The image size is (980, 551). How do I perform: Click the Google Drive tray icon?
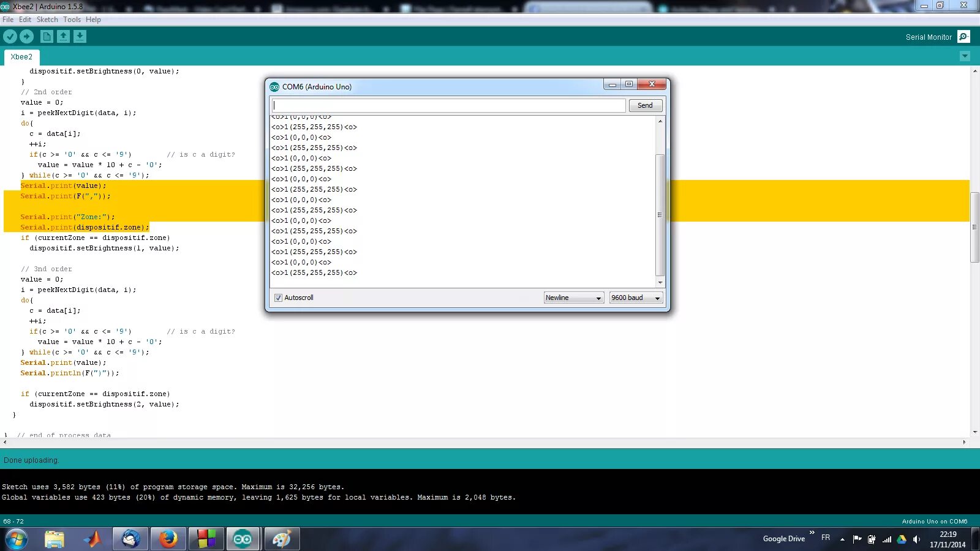click(x=902, y=539)
